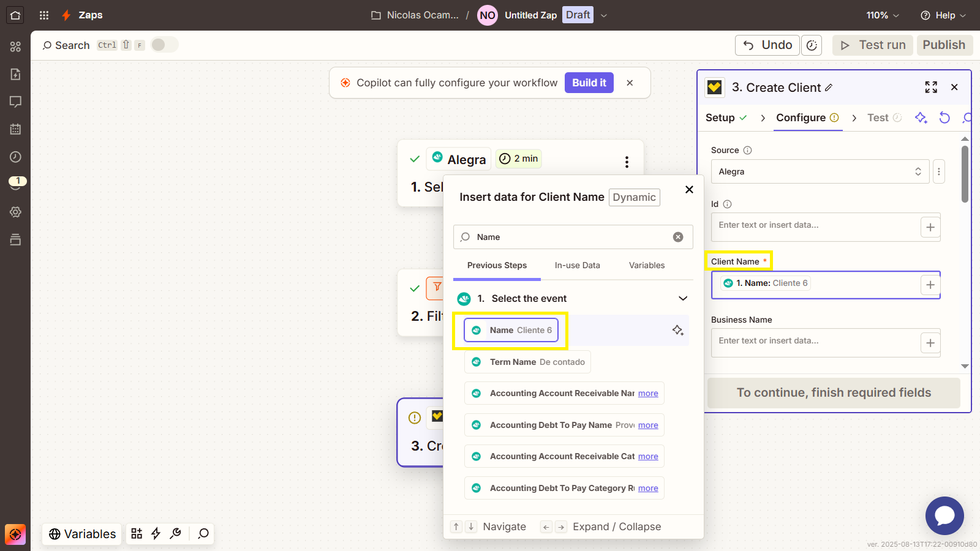Image resolution: width=980 pixels, height=551 pixels.
Task: Click the NO user avatar
Action: 488,15
